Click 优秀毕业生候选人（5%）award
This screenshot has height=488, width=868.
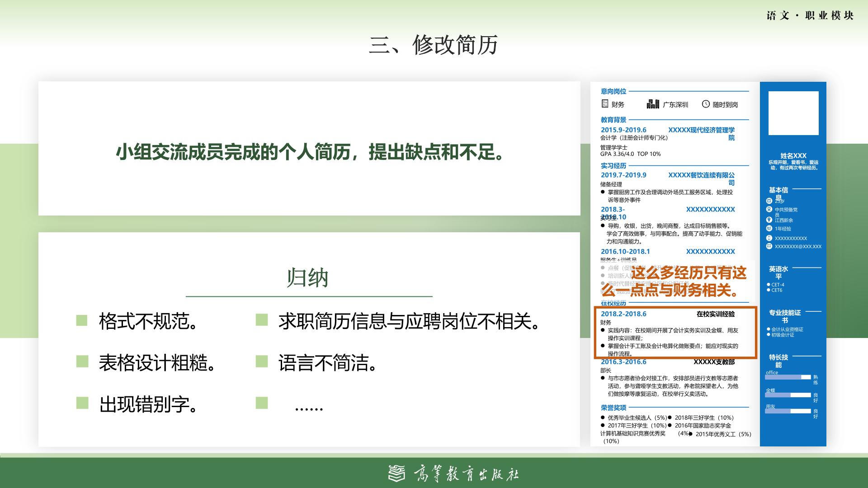pos(637,418)
